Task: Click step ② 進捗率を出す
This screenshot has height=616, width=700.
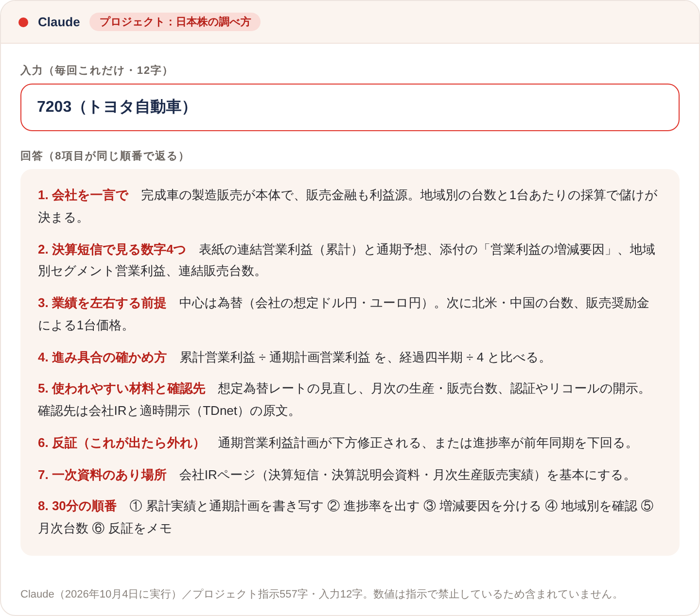Action: [373, 506]
